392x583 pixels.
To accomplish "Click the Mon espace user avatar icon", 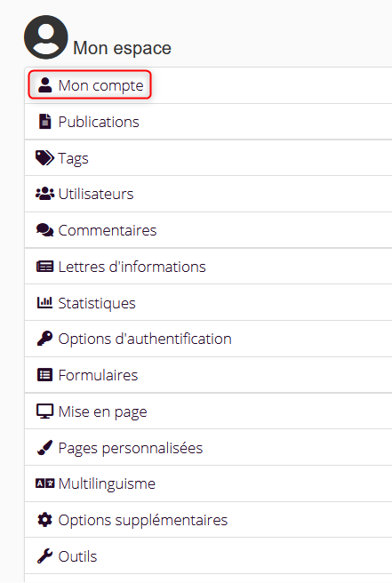I will (x=46, y=37).
